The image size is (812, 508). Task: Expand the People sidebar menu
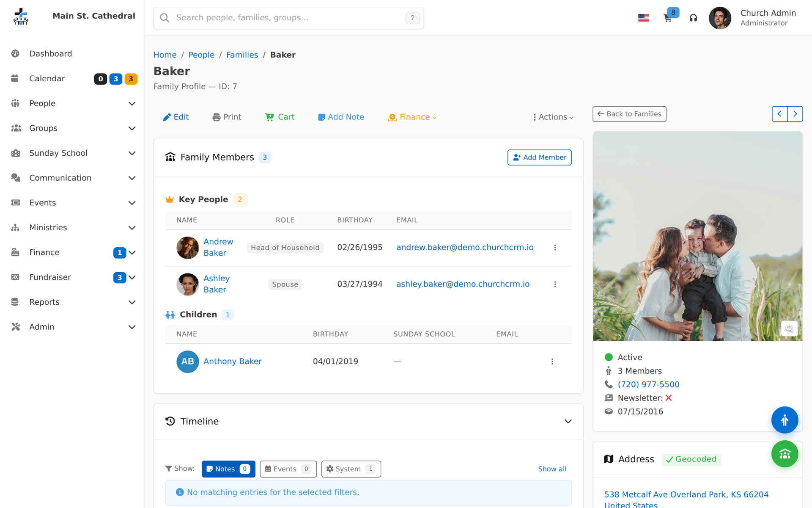coord(72,104)
